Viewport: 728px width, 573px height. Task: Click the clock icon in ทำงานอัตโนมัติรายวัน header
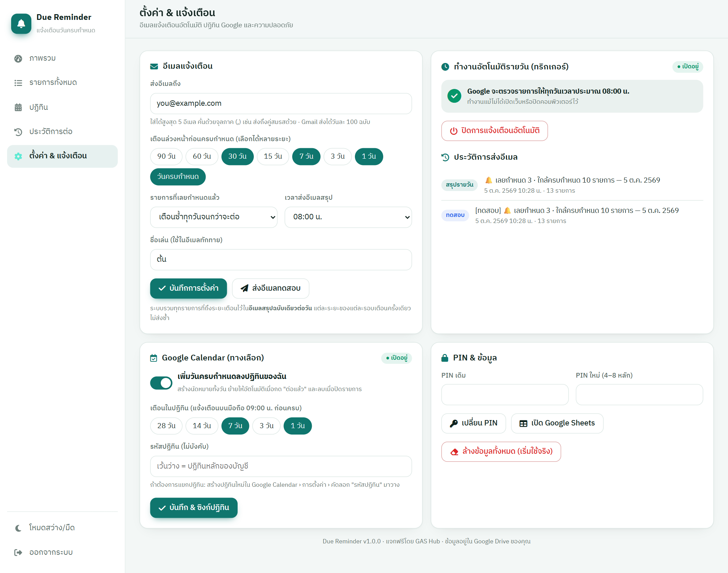click(x=445, y=67)
